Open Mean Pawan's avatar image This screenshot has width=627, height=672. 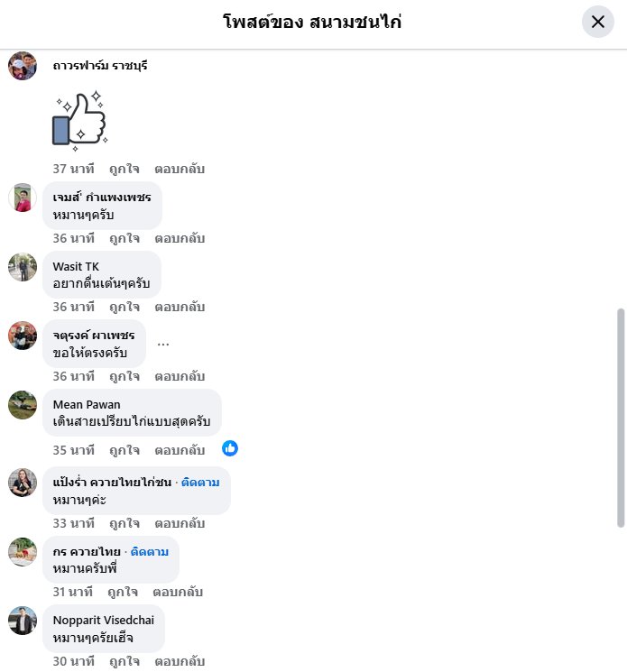pos(23,405)
